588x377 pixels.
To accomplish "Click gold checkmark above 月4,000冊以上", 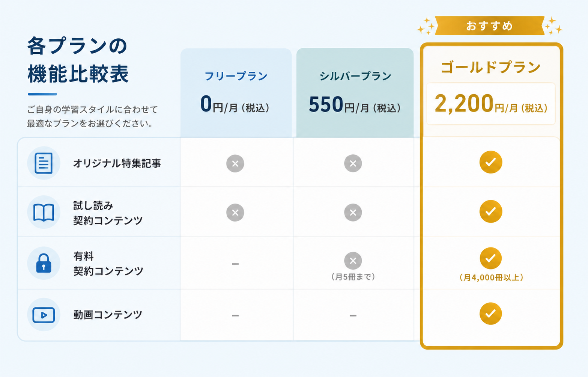I will click(x=491, y=258).
